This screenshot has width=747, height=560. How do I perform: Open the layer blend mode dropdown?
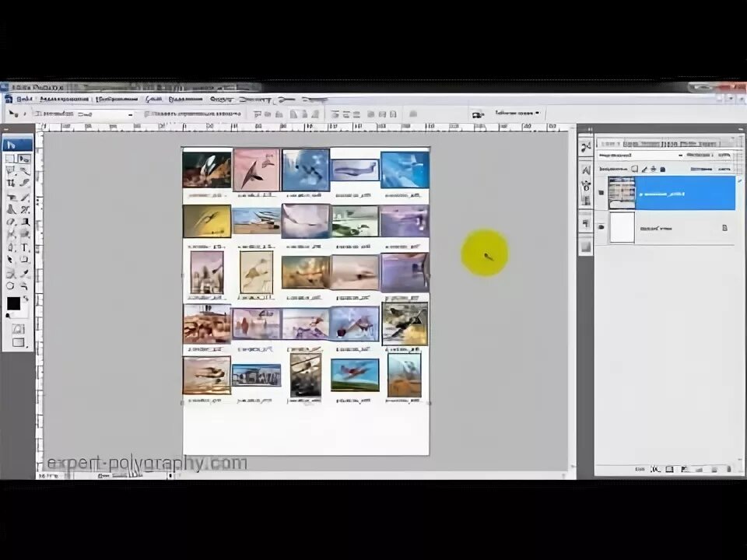coord(640,156)
